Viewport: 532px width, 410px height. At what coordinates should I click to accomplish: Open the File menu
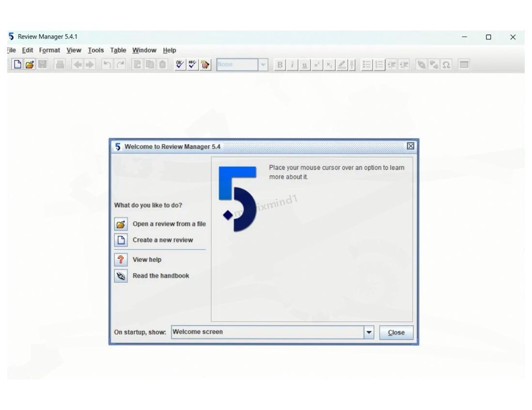click(11, 50)
